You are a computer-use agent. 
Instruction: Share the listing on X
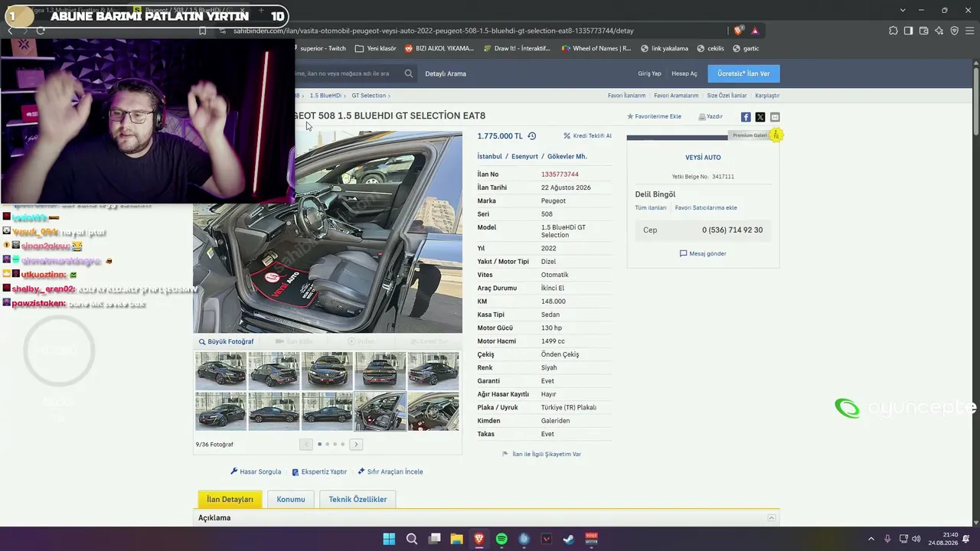[x=760, y=117]
